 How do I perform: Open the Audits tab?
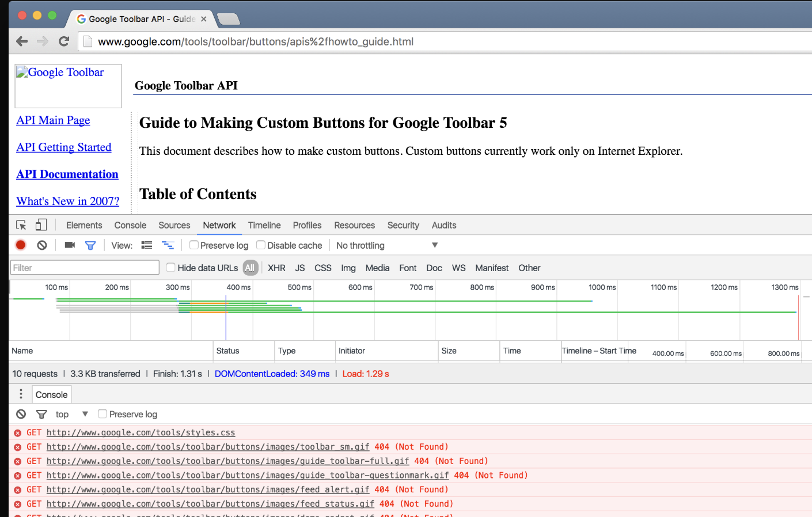[x=444, y=225]
